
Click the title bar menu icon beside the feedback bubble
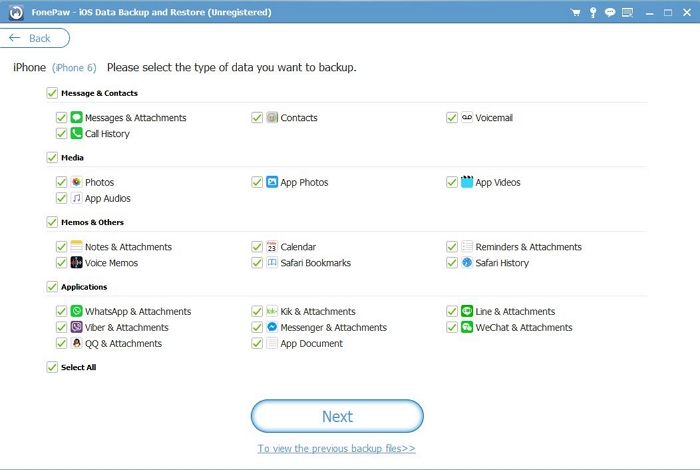point(628,12)
